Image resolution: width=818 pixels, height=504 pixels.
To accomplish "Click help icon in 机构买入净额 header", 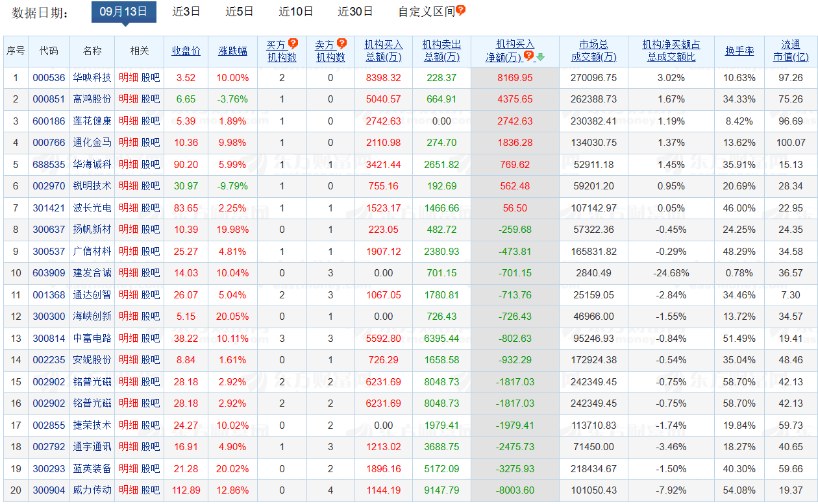I will [x=529, y=56].
